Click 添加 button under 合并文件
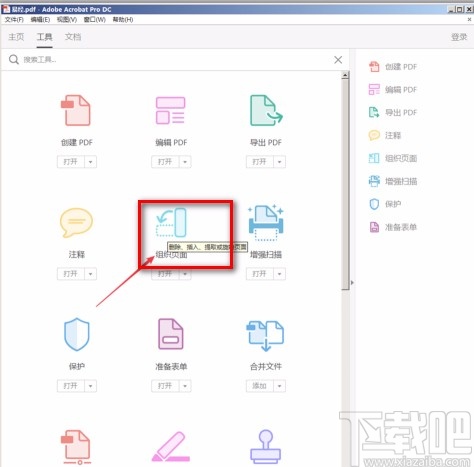The image size is (474, 467). pyautogui.click(x=260, y=386)
